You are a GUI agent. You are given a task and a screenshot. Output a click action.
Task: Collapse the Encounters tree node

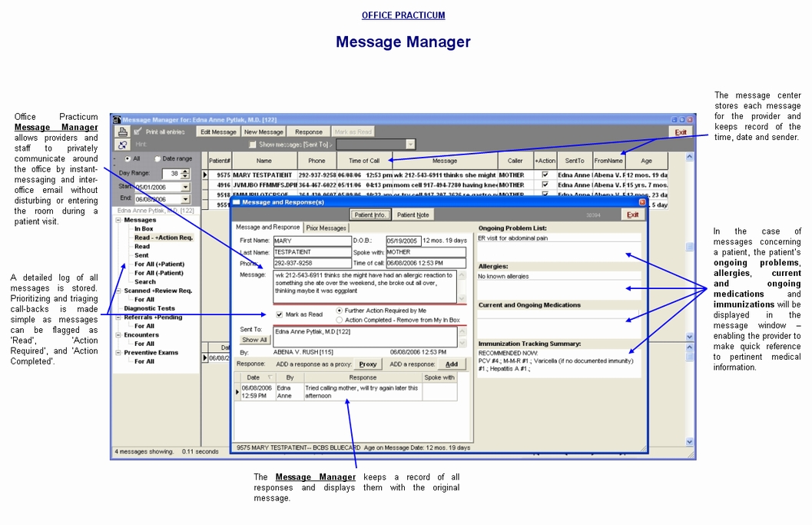coord(118,335)
